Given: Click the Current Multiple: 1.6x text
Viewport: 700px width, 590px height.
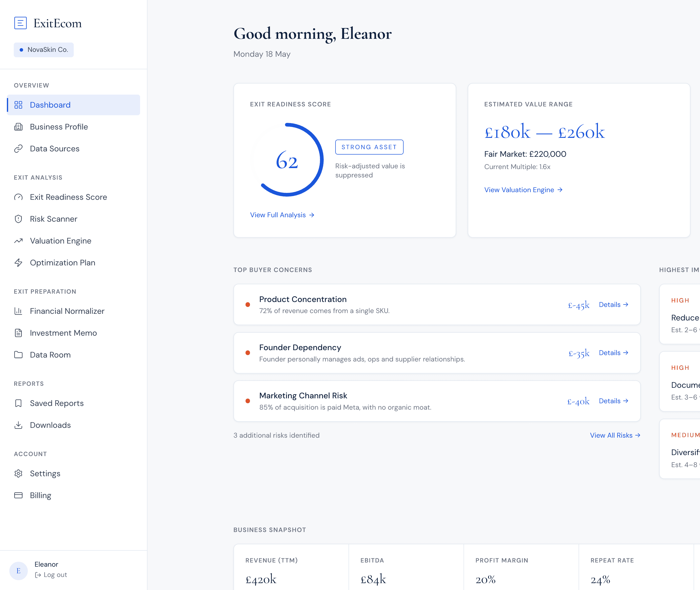Looking at the screenshot, I should (x=517, y=167).
